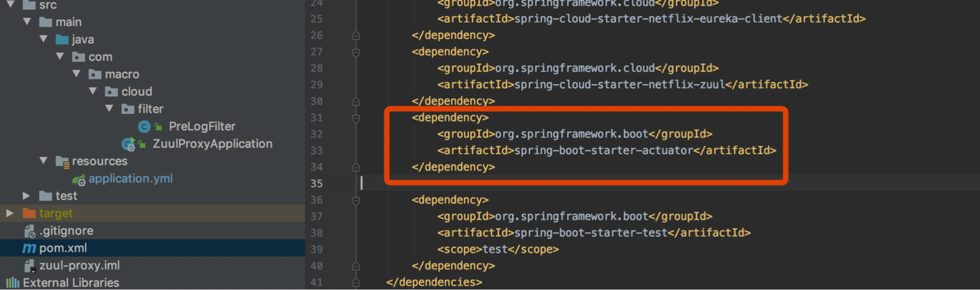Fold the dependency block at line 31
Screen dimensions: 980x290
click(x=356, y=117)
